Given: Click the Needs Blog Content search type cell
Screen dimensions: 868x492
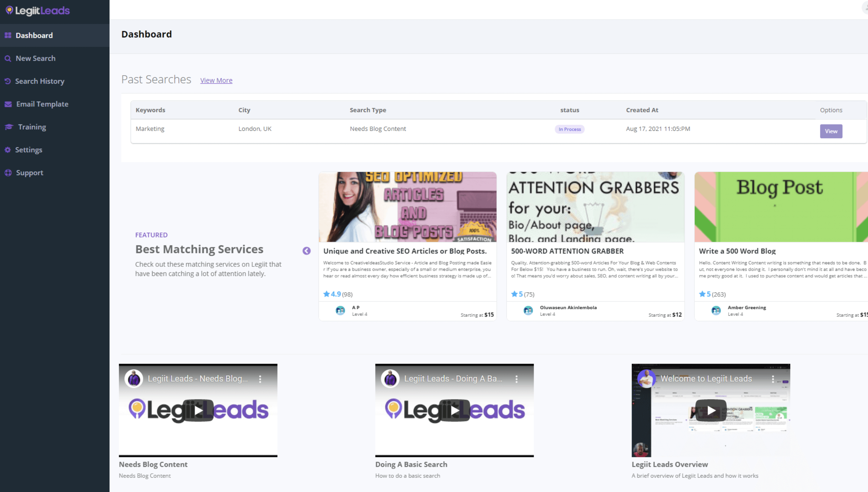Looking at the screenshot, I should click(x=378, y=129).
